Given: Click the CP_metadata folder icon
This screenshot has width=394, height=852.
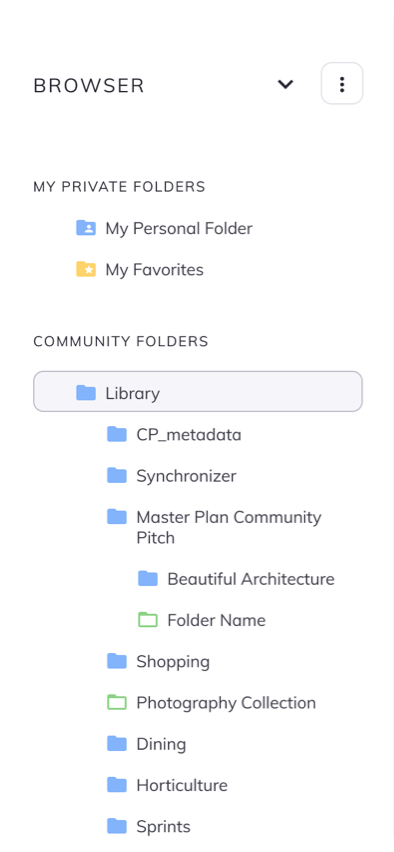Looking at the screenshot, I should point(117,434).
